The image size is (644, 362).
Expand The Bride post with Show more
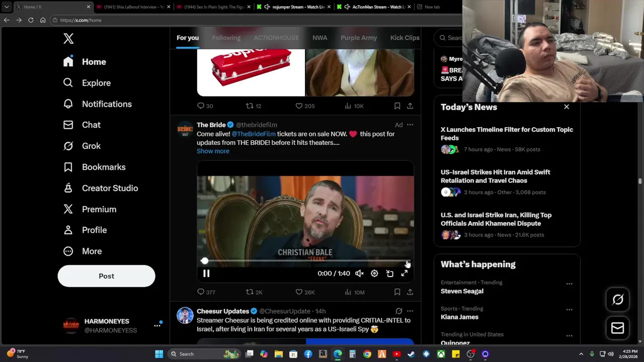pos(213,151)
